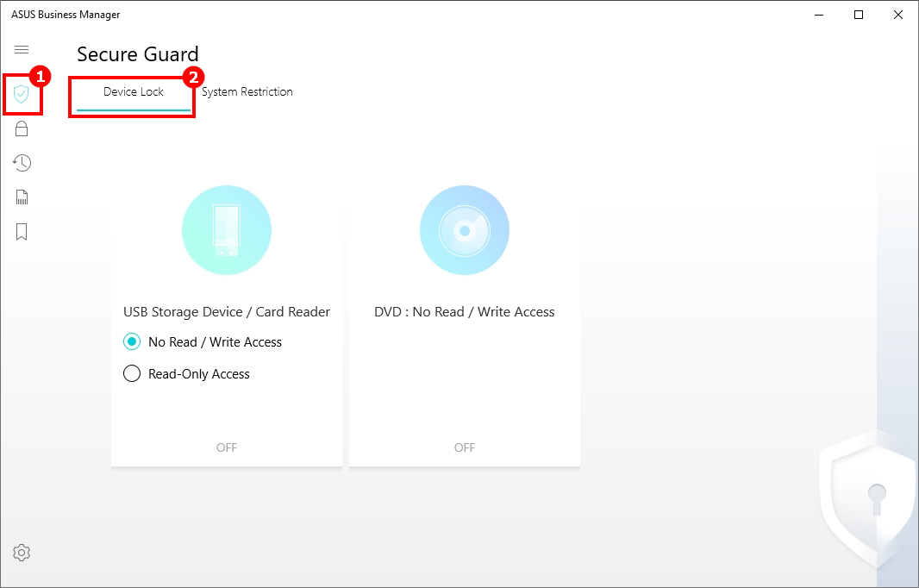Click the ASUS Business Manager window title
Viewport: 919px width, 588px height.
pyautogui.click(x=66, y=15)
